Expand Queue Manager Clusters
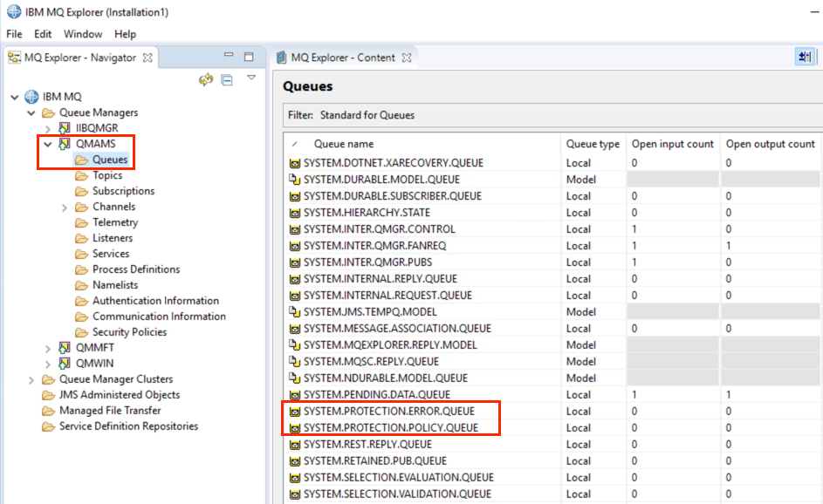Image resolution: width=823 pixels, height=504 pixels. pyautogui.click(x=31, y=379)
